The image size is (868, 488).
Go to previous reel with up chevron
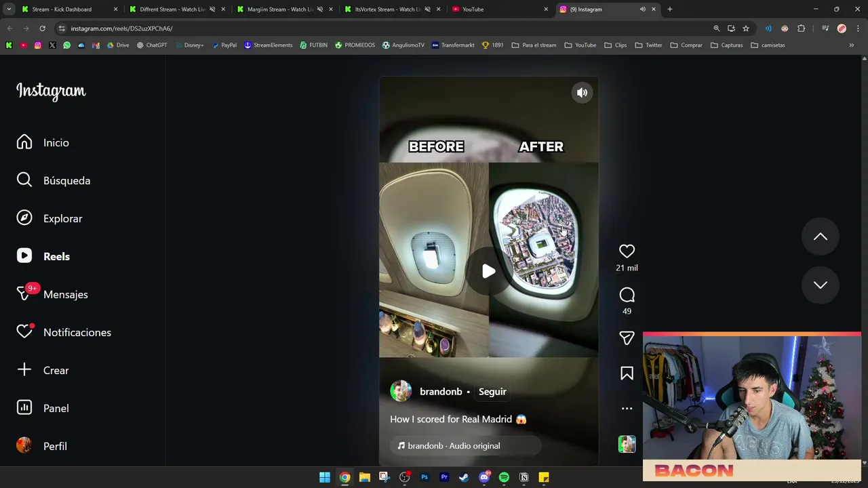pos(821,237)
